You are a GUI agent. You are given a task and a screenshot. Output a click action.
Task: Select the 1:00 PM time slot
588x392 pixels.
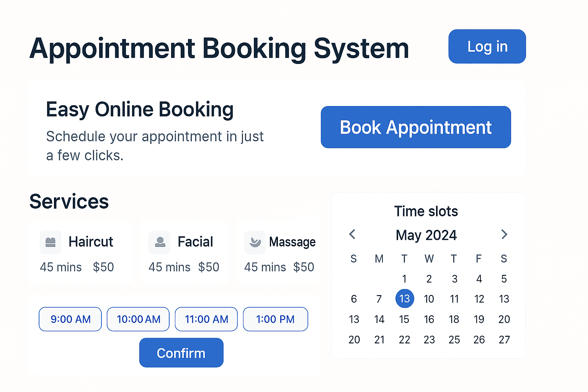pyautogui.click(x=275, y=319)
